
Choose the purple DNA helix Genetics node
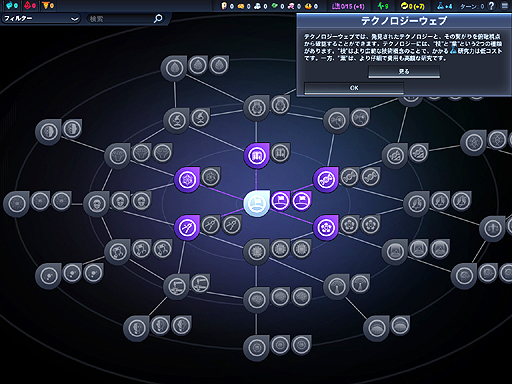326,180
